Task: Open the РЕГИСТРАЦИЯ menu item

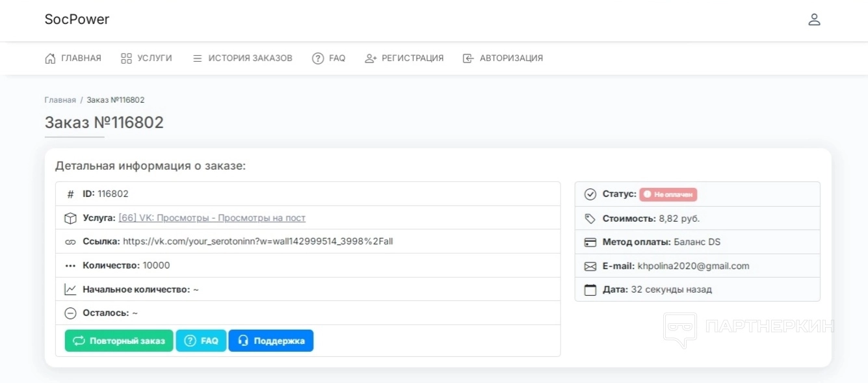Action: (x=404, y=59)
